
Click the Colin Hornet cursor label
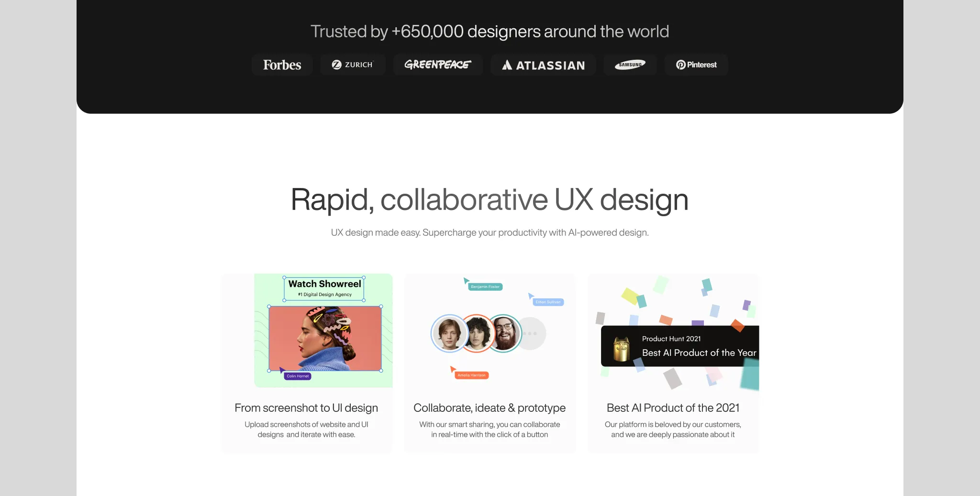click(298, 376)
